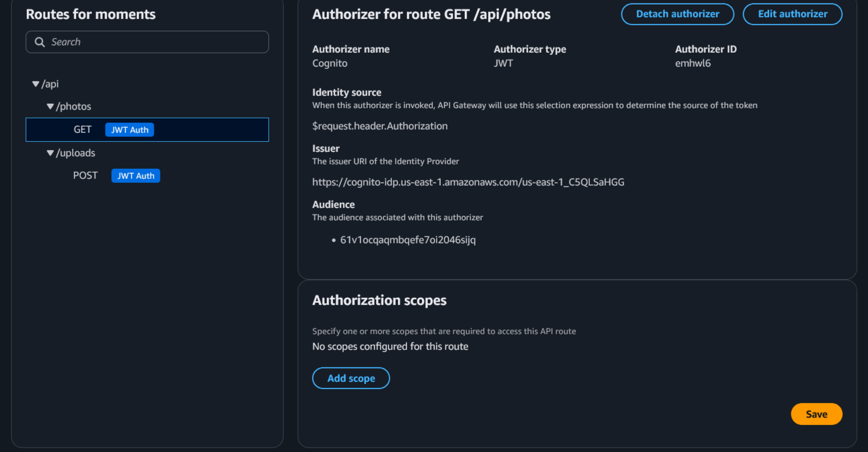Screen dimensions: 868x452
Task: Click the authorizer ID value emhwl6
Action: coord(692,63)
